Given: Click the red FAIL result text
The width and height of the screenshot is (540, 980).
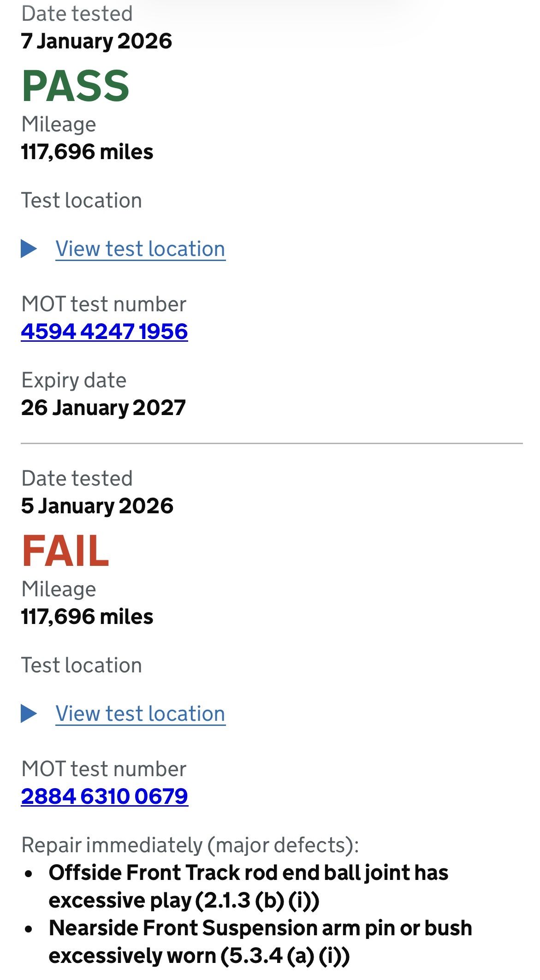Looking at the screenshot, I should (65, 551).
